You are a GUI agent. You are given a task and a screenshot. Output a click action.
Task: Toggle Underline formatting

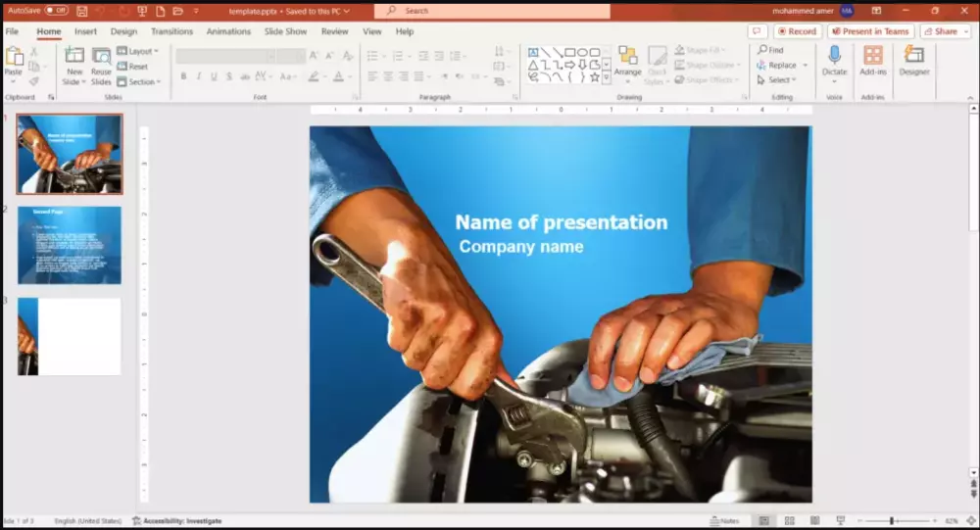[214, 76]
